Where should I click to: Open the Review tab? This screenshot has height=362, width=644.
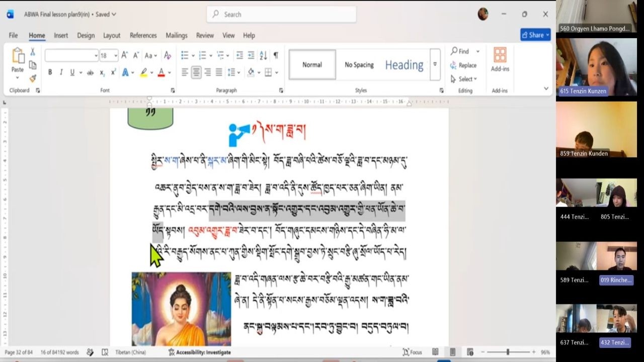205,35
